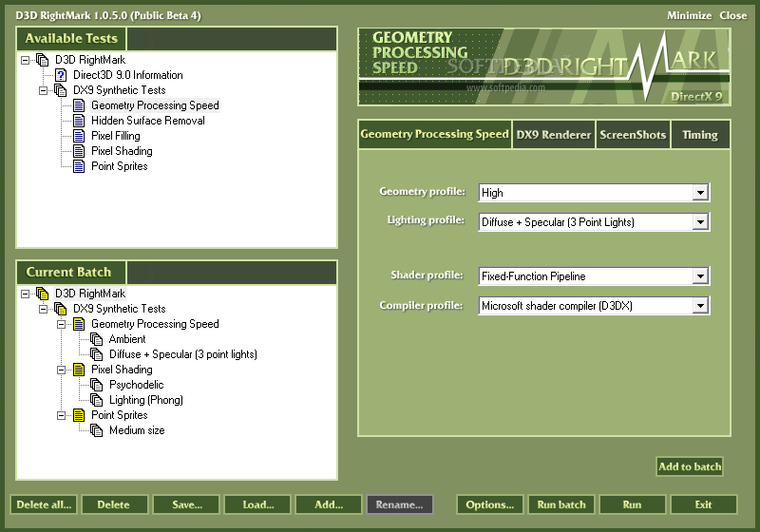
Task: Click the Add to batch button
Action: point(690,466)
